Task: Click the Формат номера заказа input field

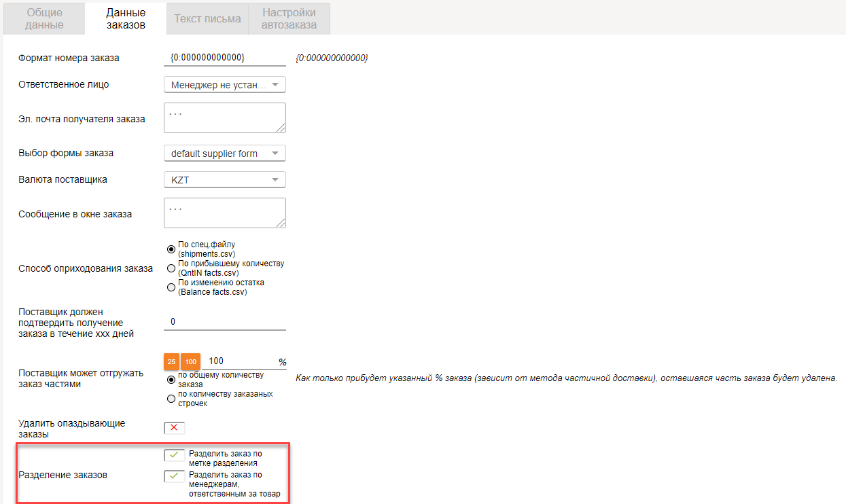Action: tap(224, 58)
